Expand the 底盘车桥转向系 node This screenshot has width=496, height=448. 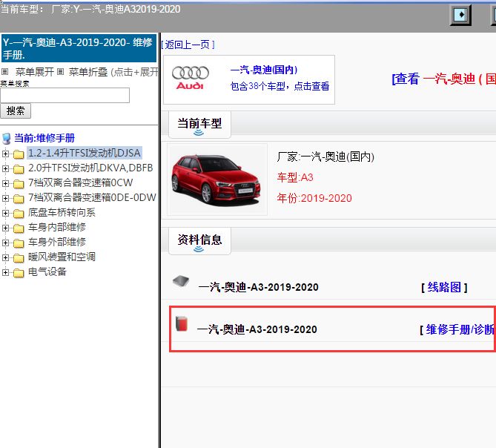click(x=5, y=213)
